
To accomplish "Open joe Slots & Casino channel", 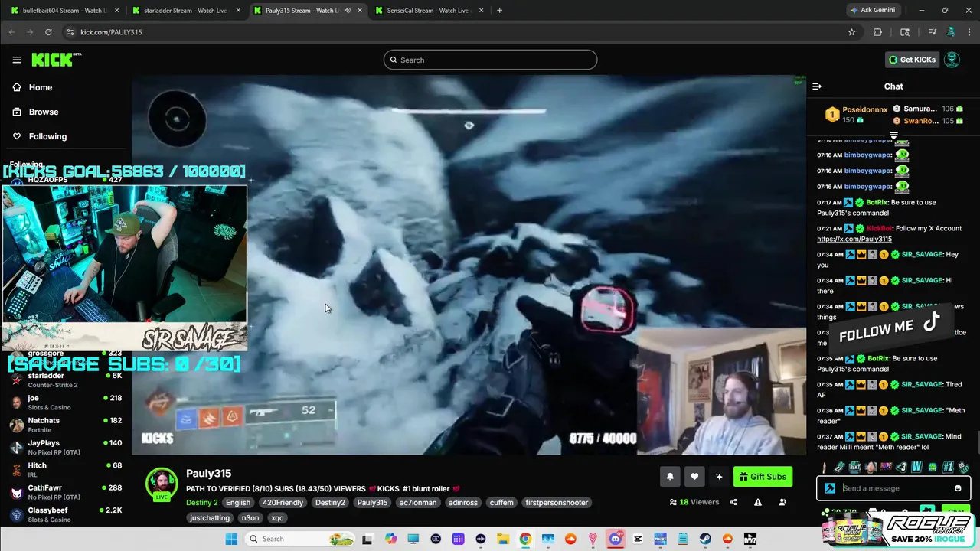I will point(66,403).
